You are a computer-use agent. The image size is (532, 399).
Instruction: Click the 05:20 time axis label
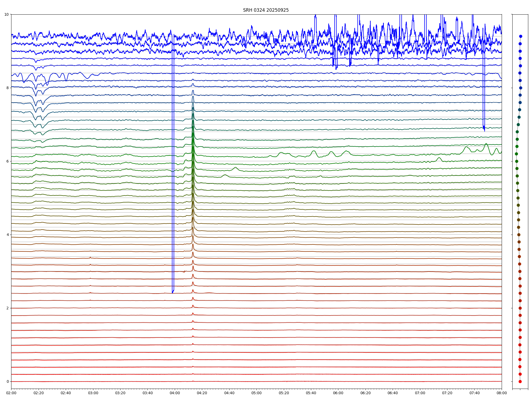284,393
